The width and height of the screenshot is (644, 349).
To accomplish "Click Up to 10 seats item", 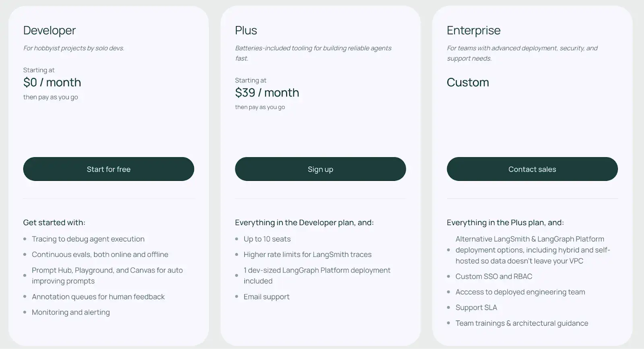I will point(267,239).
